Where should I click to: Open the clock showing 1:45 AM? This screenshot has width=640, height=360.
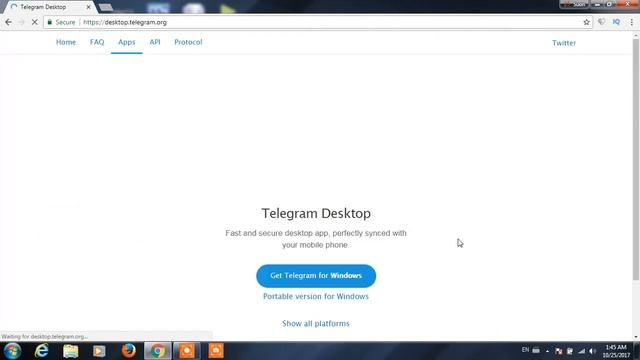[616, 351]
